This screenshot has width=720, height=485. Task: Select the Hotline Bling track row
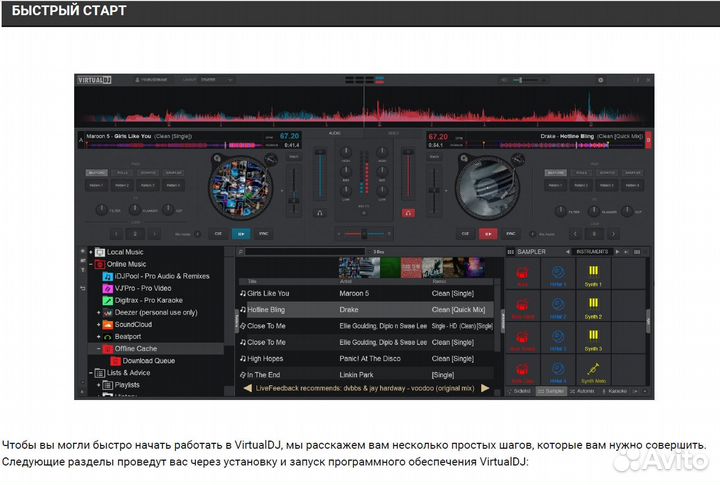(x=366, y=310)
